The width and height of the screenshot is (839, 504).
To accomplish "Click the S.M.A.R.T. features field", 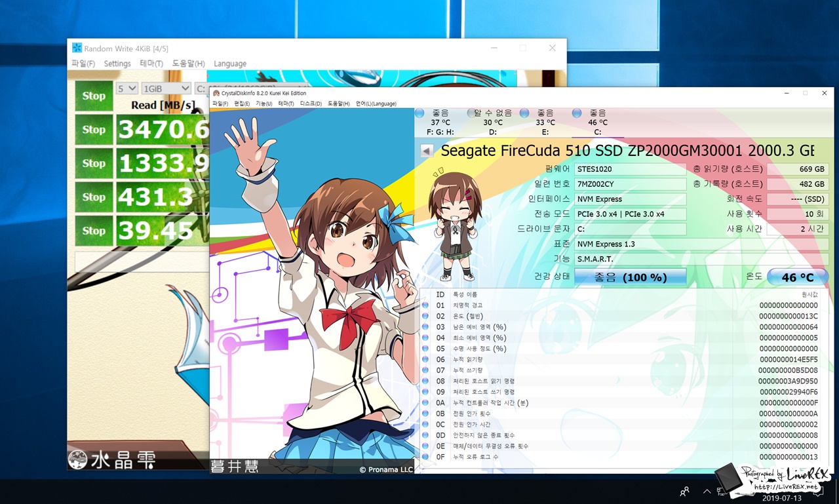I will [701, 260].
